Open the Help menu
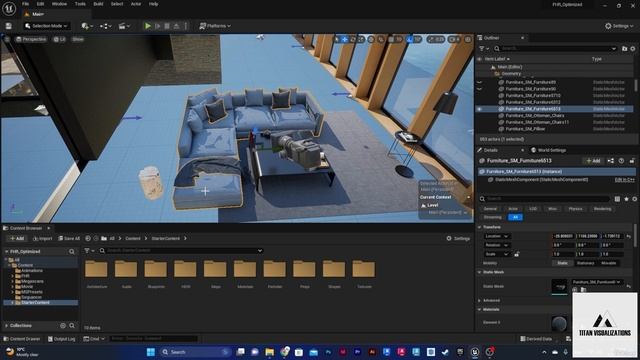The width and height of the screenshot is (640, 360). tap(153, 4)
